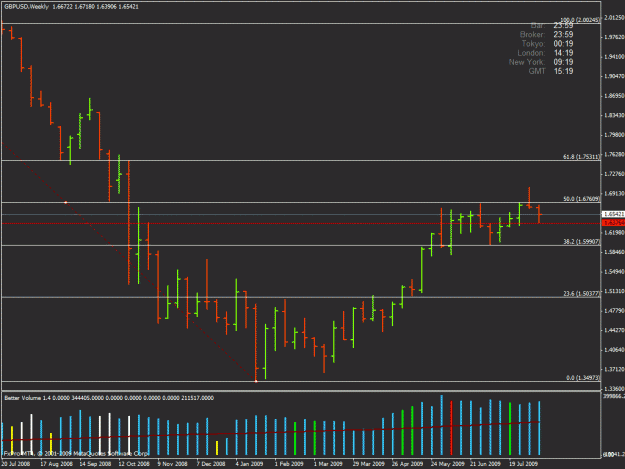
Task: Click the 12 Oct 2008 date label
Action: coord(134,464)
